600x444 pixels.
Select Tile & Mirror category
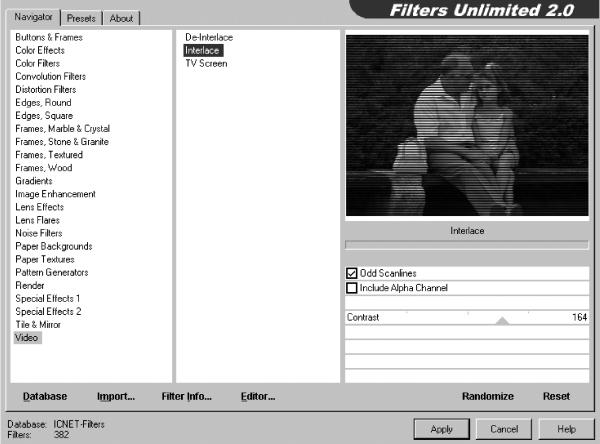click(38, 324)
